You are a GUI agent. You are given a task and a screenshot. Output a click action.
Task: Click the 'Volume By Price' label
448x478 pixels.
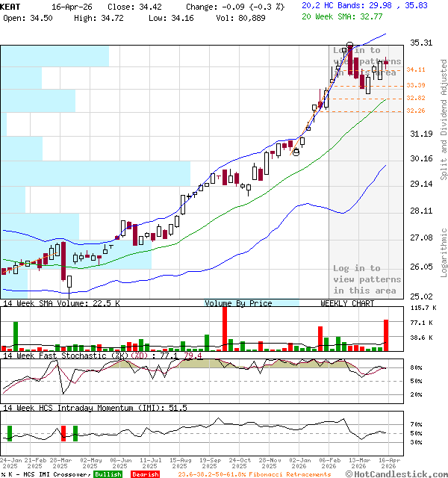point(238,303)
